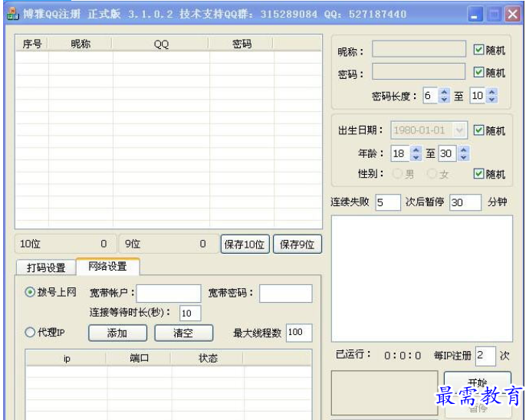Image resolution: width=529 pixels, height=420 pixels.
Task: Click the 连续失败 count field showing 5
Action: coord(388,202)
